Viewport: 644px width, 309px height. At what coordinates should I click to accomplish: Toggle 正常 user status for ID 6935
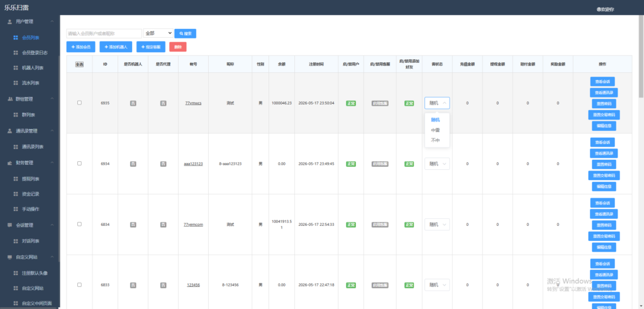(351, 103)
